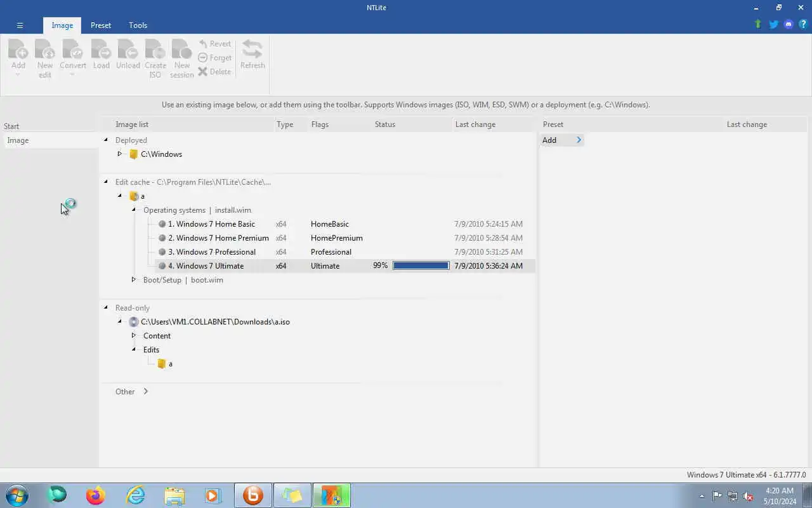Sort by Status column header
The width and height of the screenshot is (812, 508).
click(412, 124)
